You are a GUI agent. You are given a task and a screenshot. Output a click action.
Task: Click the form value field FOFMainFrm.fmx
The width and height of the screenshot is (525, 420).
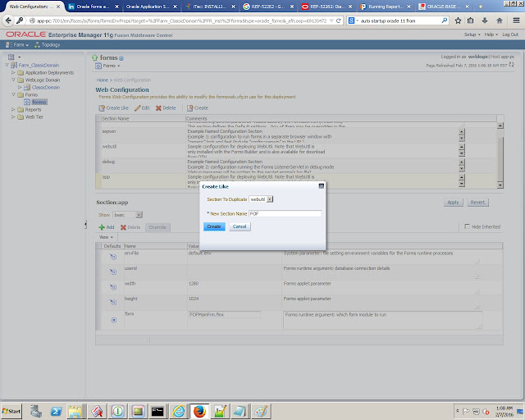[225, 315]
